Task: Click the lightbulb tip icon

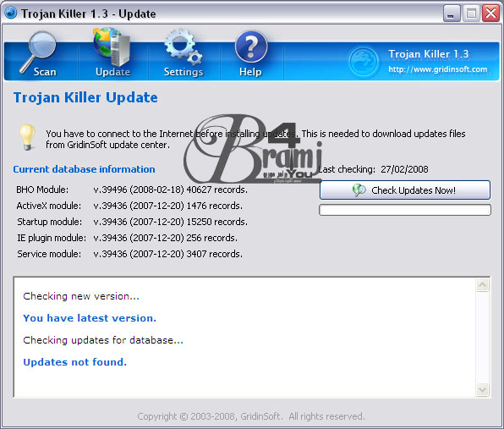Action: click(27, 137)
